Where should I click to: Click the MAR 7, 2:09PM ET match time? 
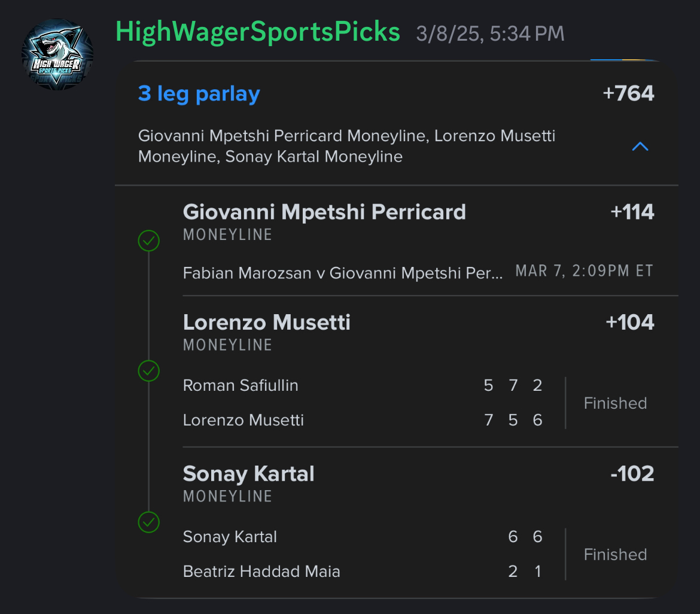(585, 271)
